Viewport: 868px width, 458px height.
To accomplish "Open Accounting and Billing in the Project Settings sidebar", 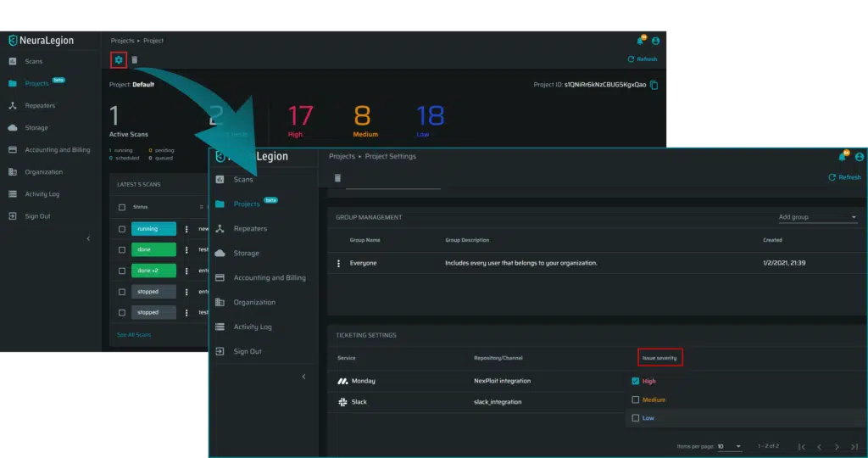I will tap(270, 277).
